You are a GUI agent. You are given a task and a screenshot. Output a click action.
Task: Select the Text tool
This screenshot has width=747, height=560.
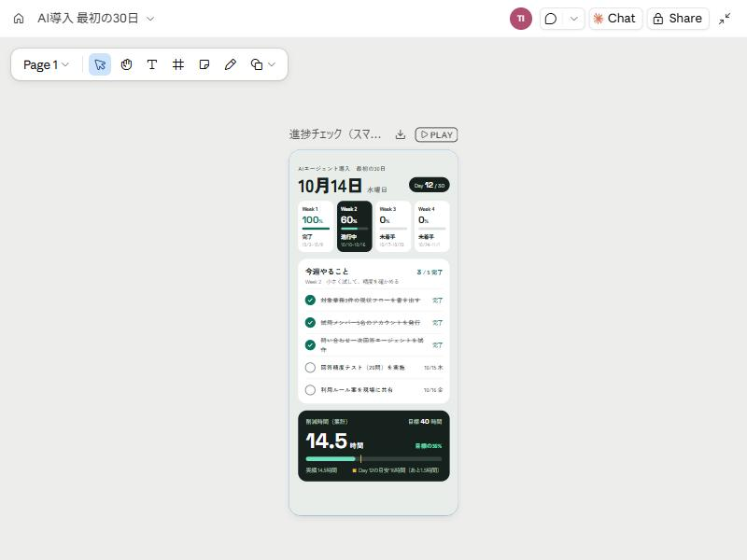coord(152,64)
